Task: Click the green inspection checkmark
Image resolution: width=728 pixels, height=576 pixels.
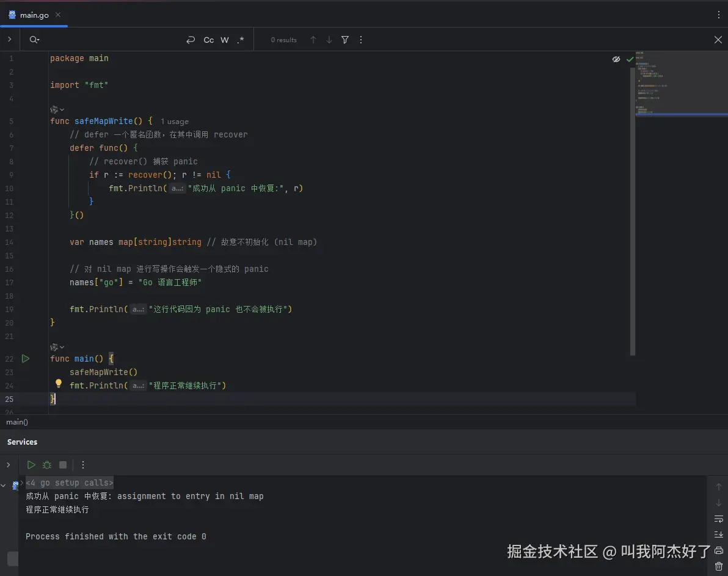Action: pyautogui.click(x=630, y=59)
